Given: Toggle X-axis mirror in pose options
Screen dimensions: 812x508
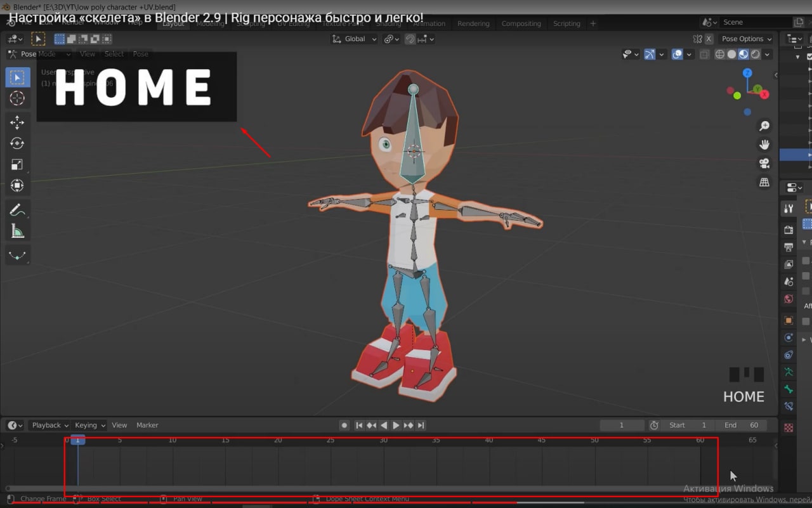Looking at the screenshot, I should [708, 39].
